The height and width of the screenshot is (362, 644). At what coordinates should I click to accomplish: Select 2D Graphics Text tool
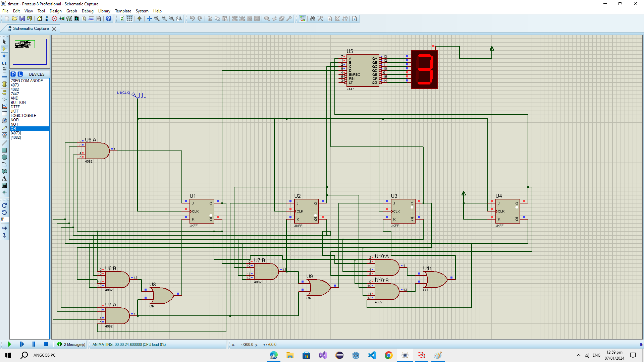[x=4, y=178]
